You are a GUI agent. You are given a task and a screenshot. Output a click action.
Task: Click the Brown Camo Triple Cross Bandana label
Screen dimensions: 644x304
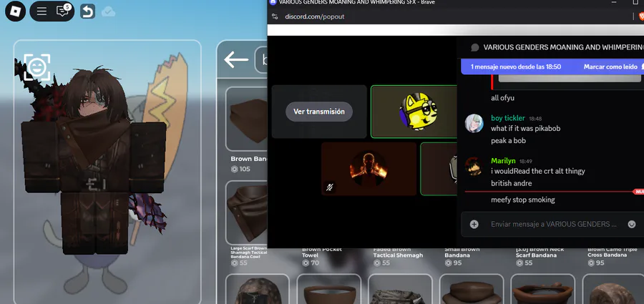tap(612, 252)
